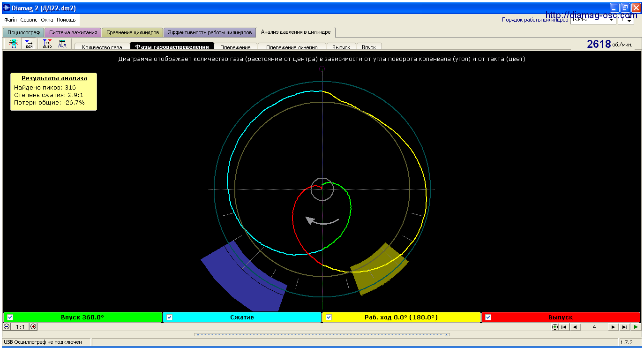Reset zoom with the 1:1 button
Viewport: 644px width, 348px height.
coord(20,327)
